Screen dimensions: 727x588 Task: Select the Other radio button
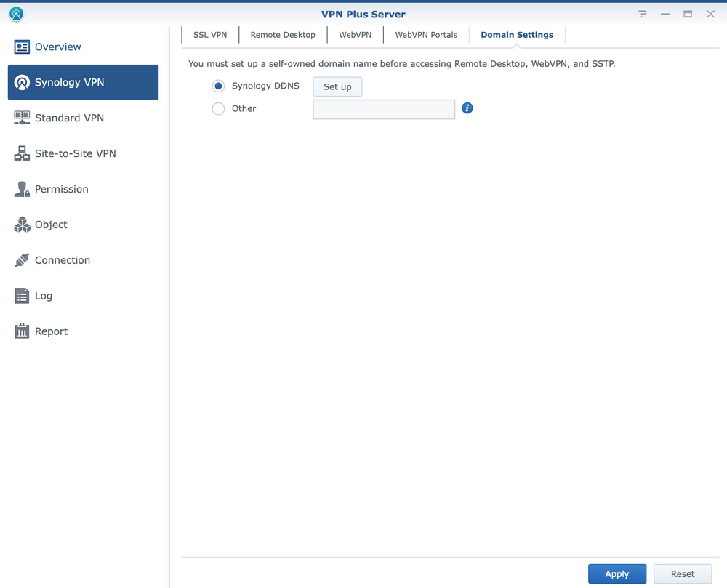pos(218,109)
